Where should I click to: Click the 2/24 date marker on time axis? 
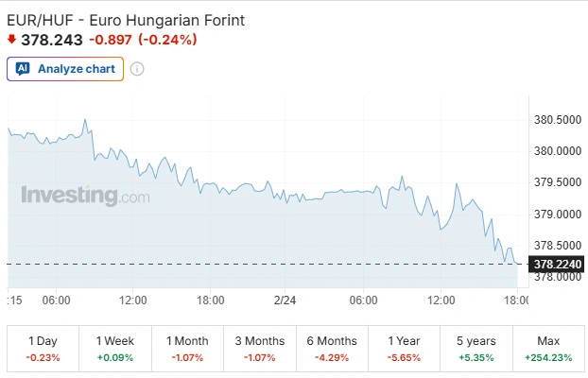(285, 300)
